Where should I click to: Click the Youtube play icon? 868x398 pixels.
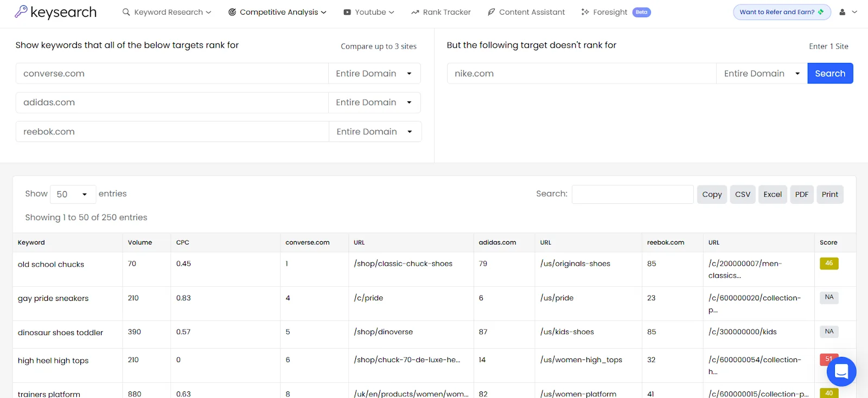point(347,12)
